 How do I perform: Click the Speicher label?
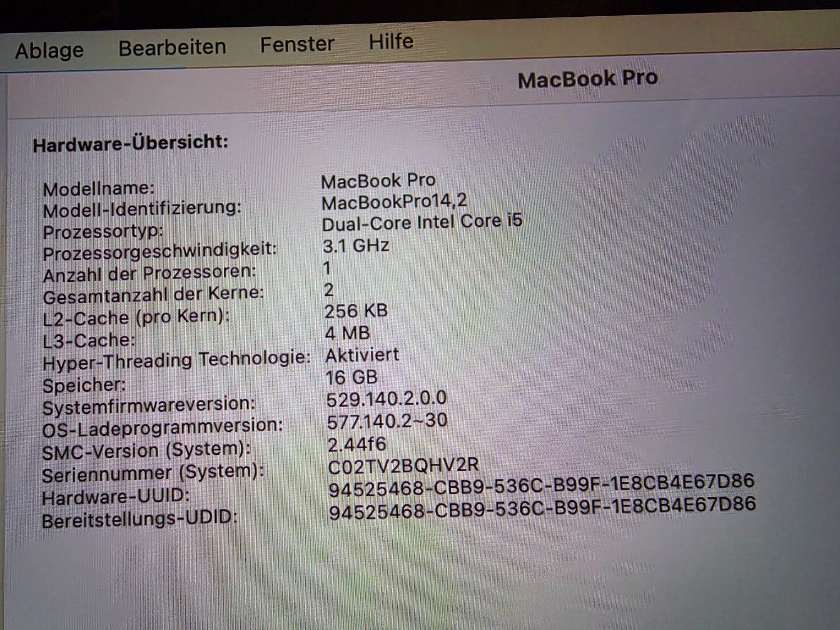pos(84,385)
